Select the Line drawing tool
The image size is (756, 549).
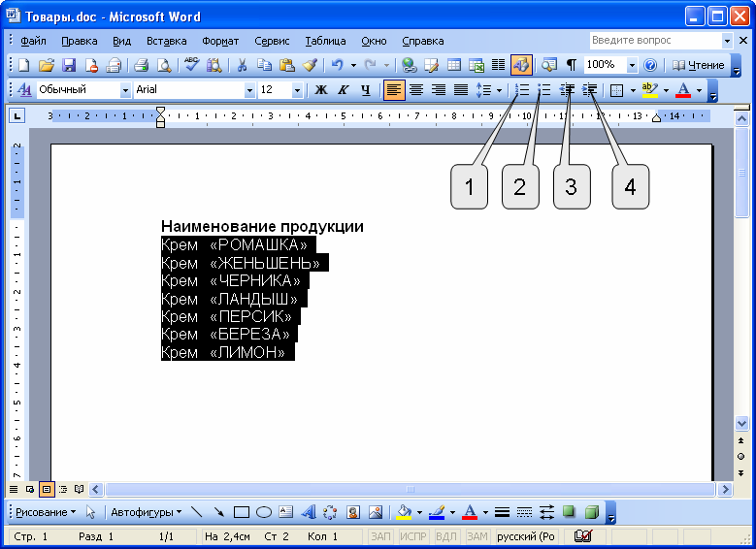click(x=196, y=512)
